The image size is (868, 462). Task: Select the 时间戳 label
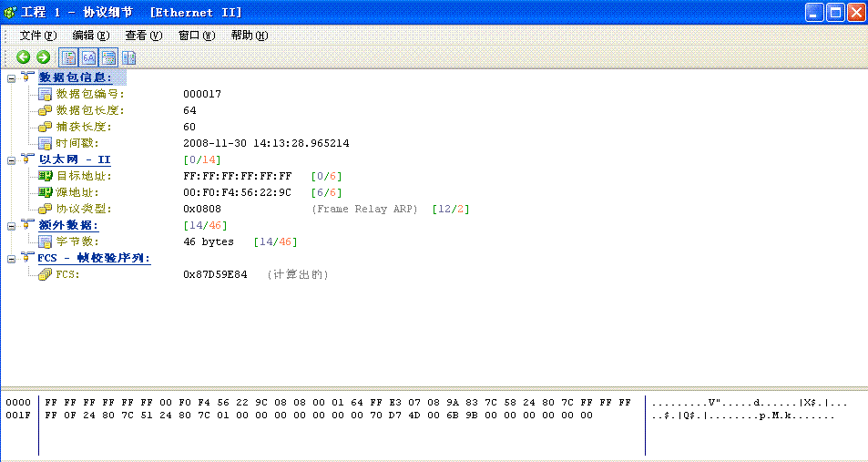(x=77, y=143)
